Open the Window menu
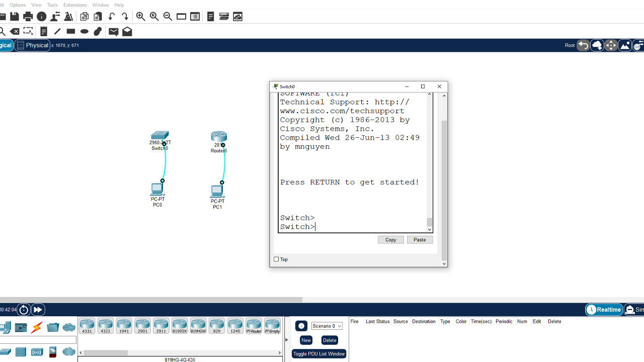 pos(101,5)
